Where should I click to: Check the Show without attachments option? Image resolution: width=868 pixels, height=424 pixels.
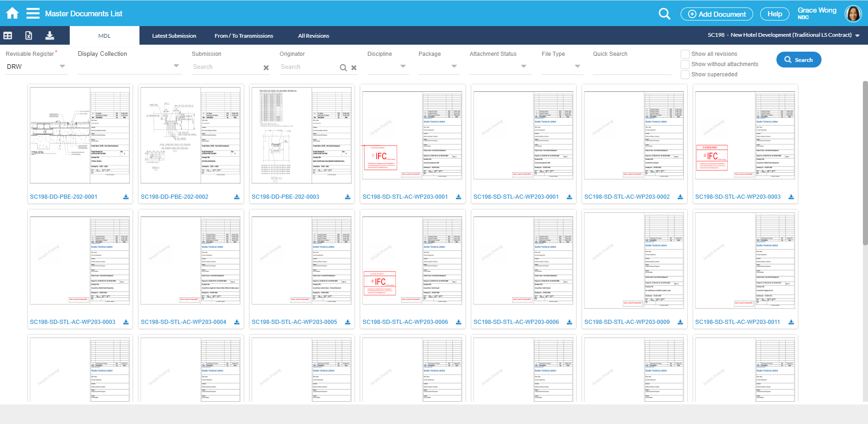click(684, 64)
